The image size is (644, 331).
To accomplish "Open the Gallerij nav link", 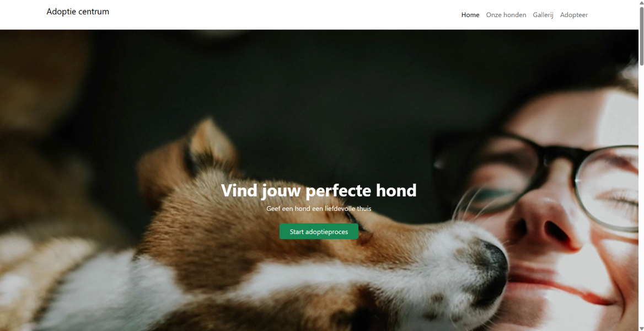I will (x=543, y=15).
